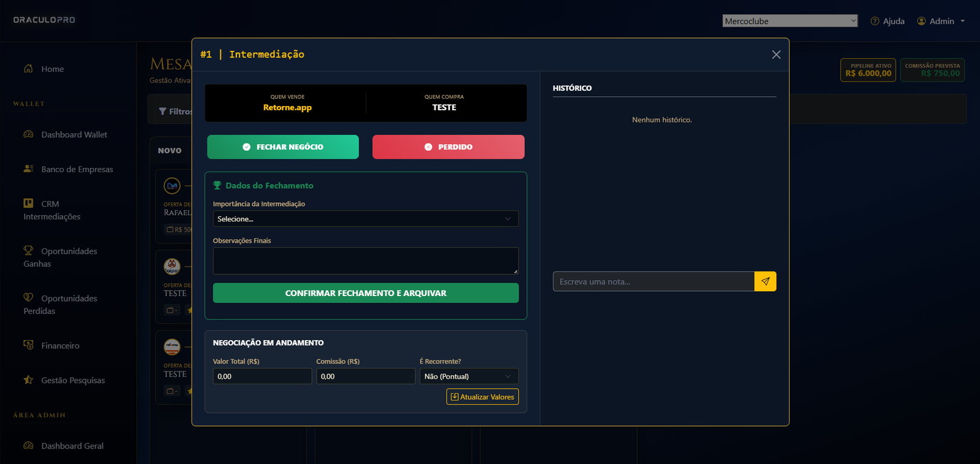Click the RAFAEL card company logo
Image resolution: width=980 pixels, height=464 pixels.
(x=172, y=185)
